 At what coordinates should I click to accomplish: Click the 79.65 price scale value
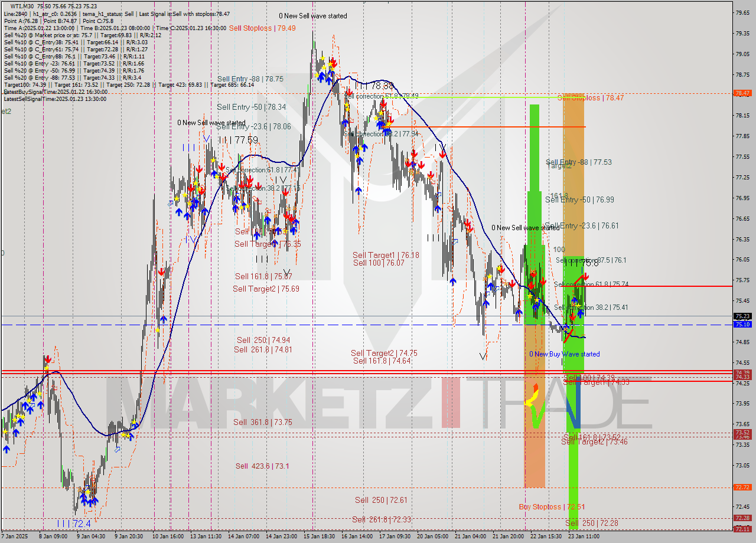tap(742, 12)
